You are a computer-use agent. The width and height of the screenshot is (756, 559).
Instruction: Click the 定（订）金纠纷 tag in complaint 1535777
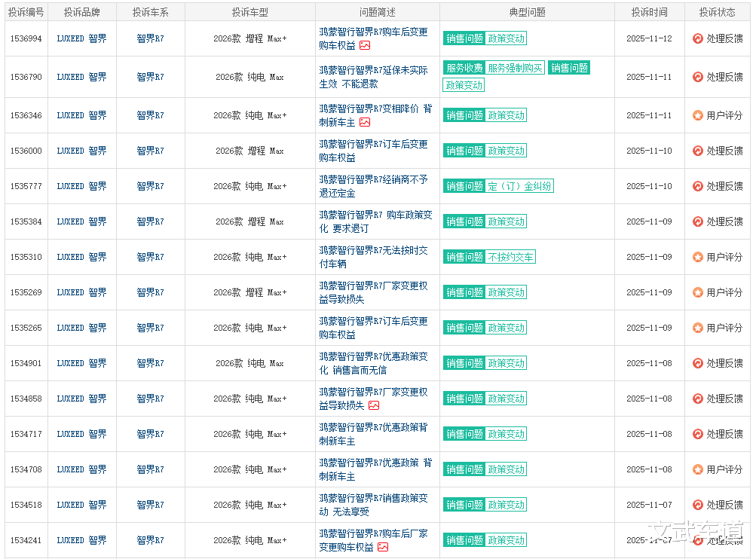coord(519,186)
